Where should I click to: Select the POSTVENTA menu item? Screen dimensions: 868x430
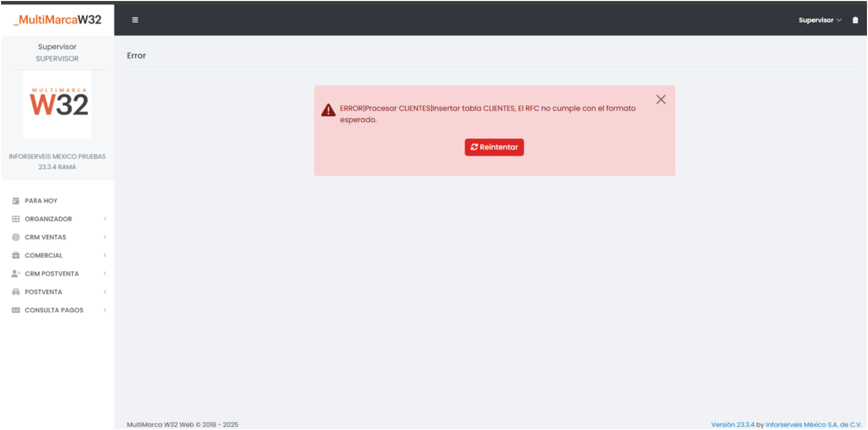coord(43,292)
